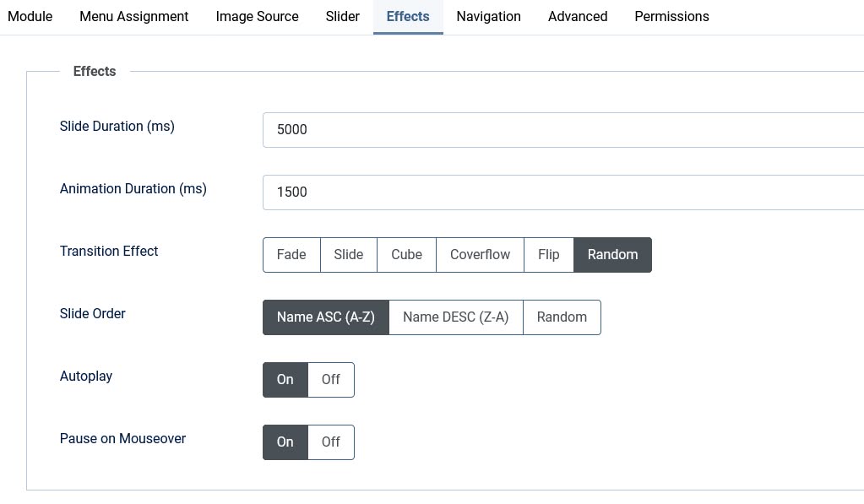Switch to the Permissions tab
This screenshot has height=504, width=864.
[x=671, y=16]
